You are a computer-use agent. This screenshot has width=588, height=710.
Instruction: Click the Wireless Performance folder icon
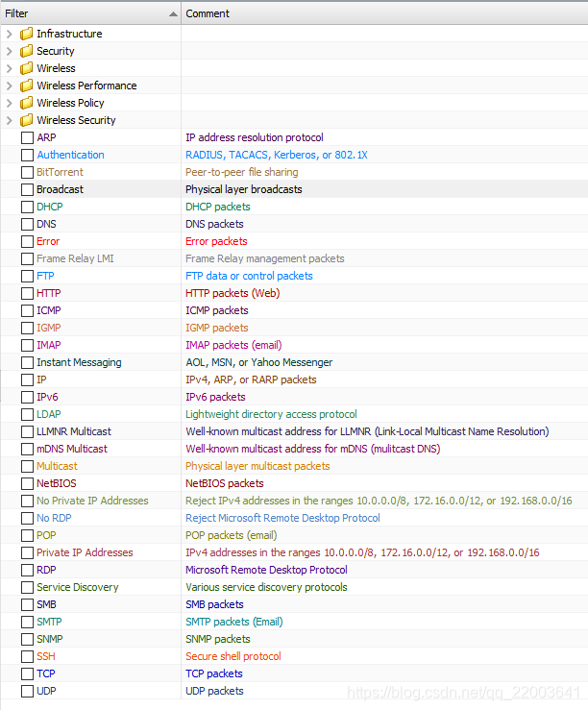tap(27, 86)
